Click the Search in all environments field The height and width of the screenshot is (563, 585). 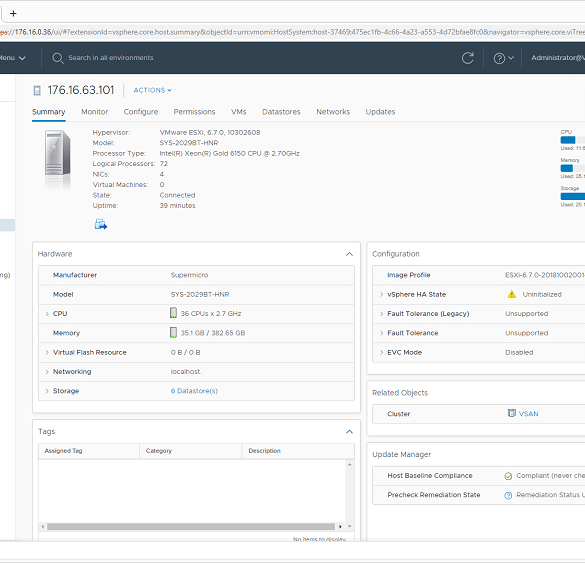(111, 58)
